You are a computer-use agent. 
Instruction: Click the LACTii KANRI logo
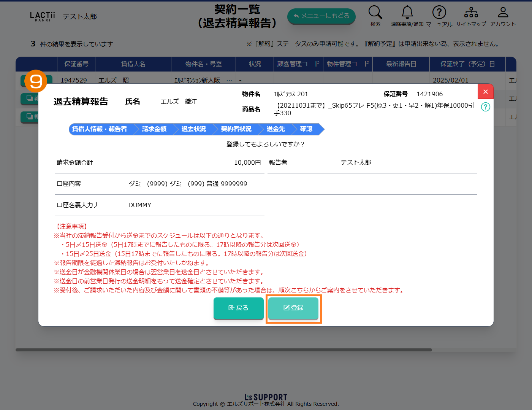click(42, 16)
